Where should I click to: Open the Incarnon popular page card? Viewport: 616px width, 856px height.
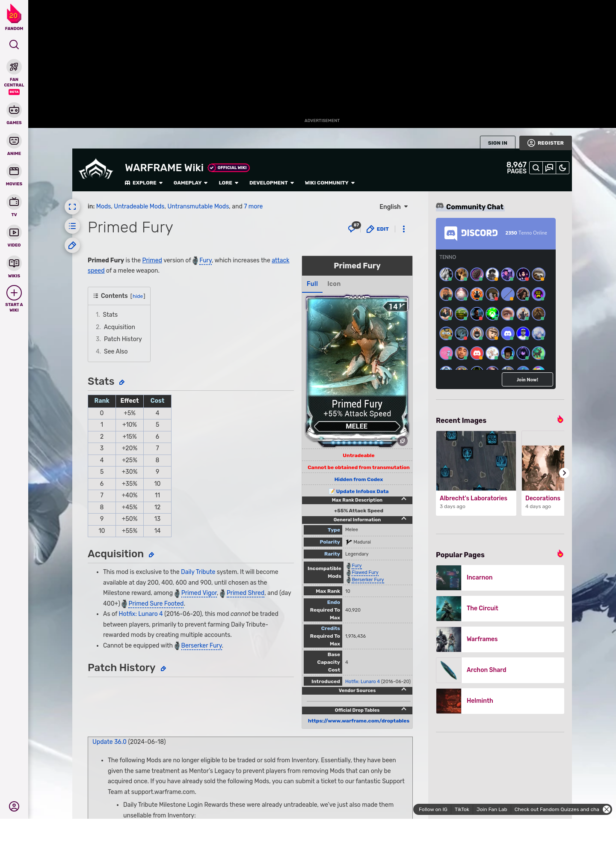500,578
